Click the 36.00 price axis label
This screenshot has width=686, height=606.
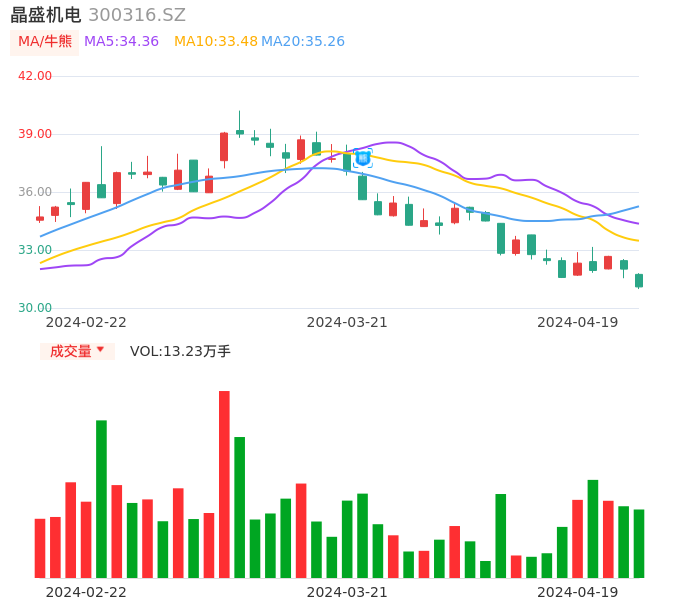coord(35,192)
